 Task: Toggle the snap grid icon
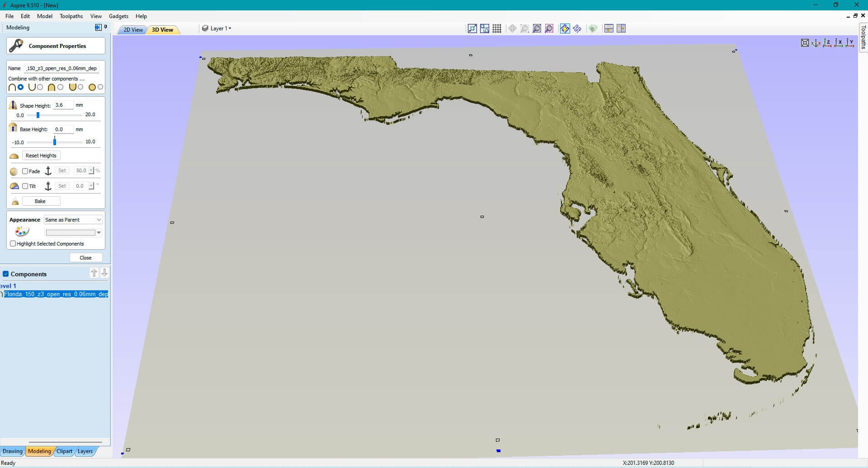point(497,28)
